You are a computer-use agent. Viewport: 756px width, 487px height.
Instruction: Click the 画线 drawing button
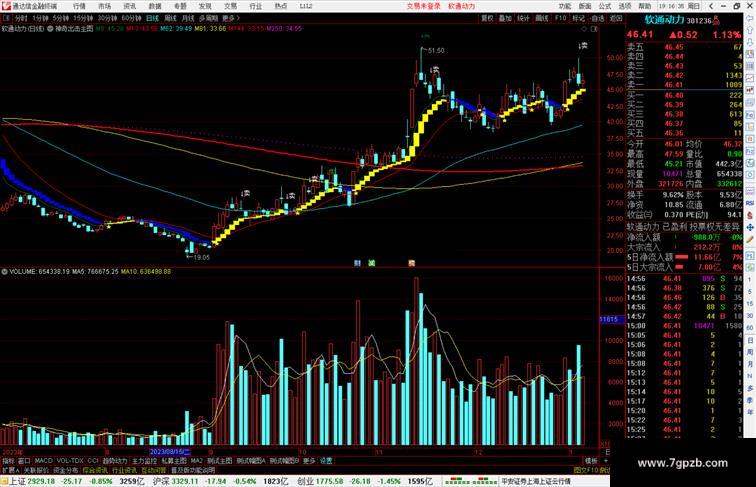point(542,18)
